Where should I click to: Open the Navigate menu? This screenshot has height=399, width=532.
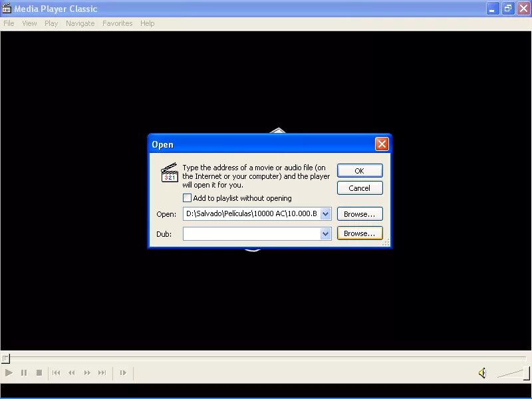coord(80,23)
